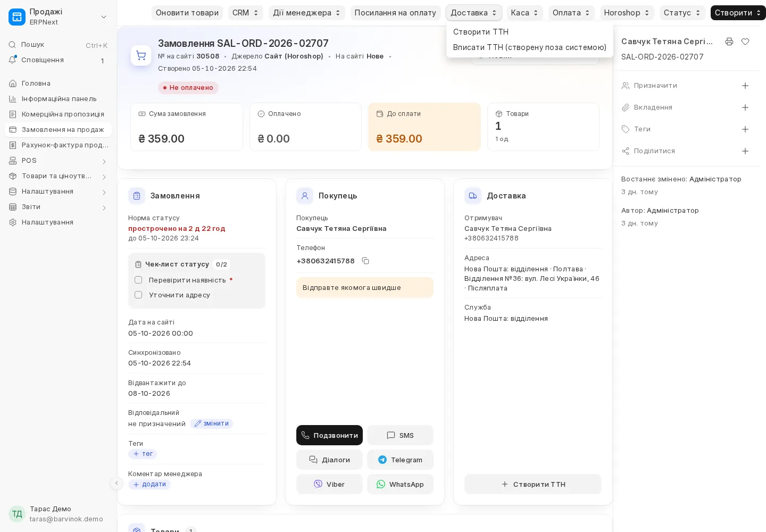Image resolution: width=766 pixels, height=532 pixels.
Task: Open Каса dropdown menu
Action: point(524,13)
